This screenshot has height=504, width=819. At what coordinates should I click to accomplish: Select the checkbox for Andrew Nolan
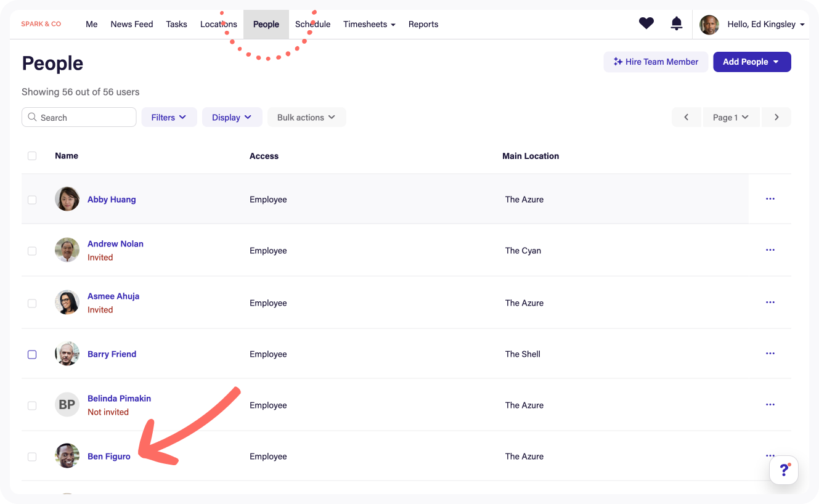click(x=32, y=251)
